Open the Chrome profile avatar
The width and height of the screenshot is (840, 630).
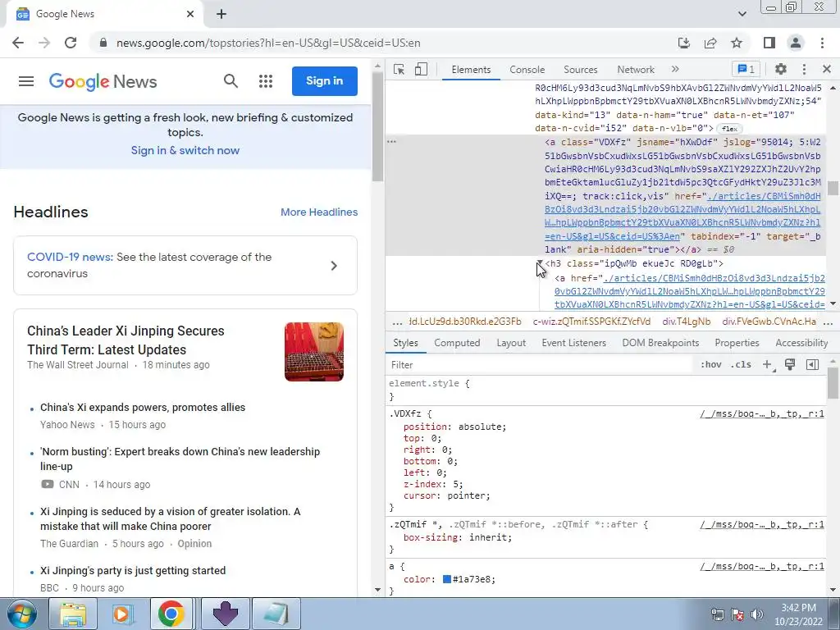[x=796, y=43]
